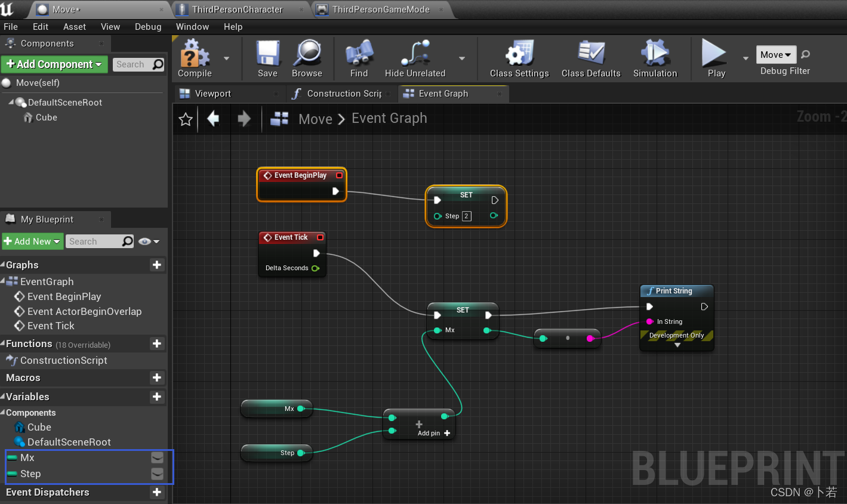This screenshot has height=504, width=847.
Task: Select Move(self) in Components panel
Action: pos(38,83)
